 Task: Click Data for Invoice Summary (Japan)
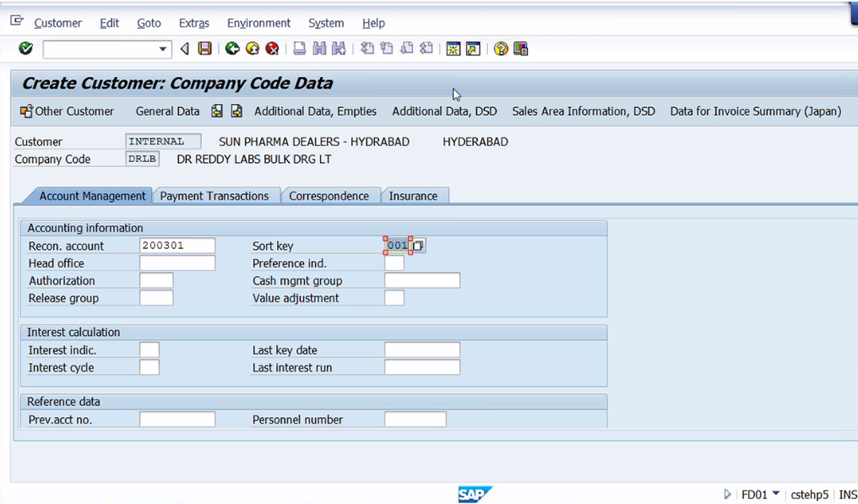(x=756, y=111)
